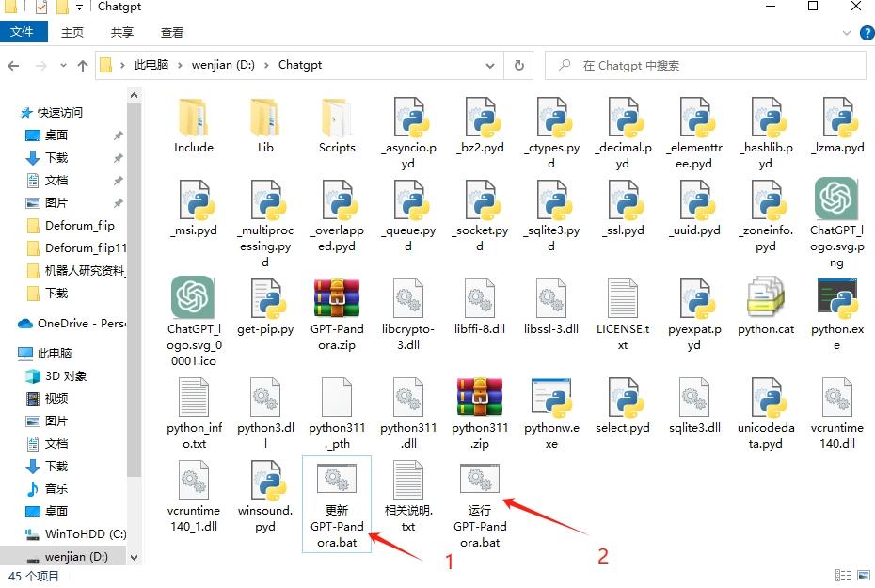Switch to the 主页 ribbon tab
875x588 pixels.
click(x=72, y=32)
